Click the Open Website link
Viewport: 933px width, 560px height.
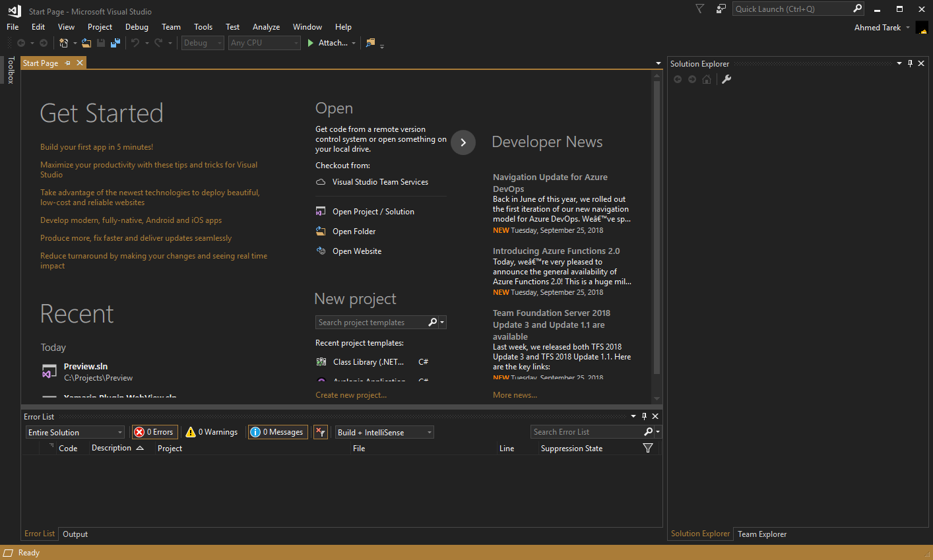click(x=357, y=251)
